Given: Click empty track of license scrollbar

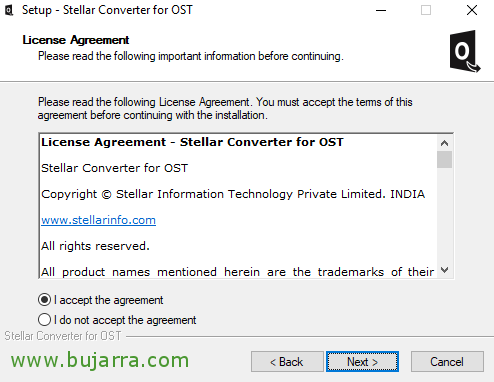Looking at the screenshot, I should coord(444,215).
